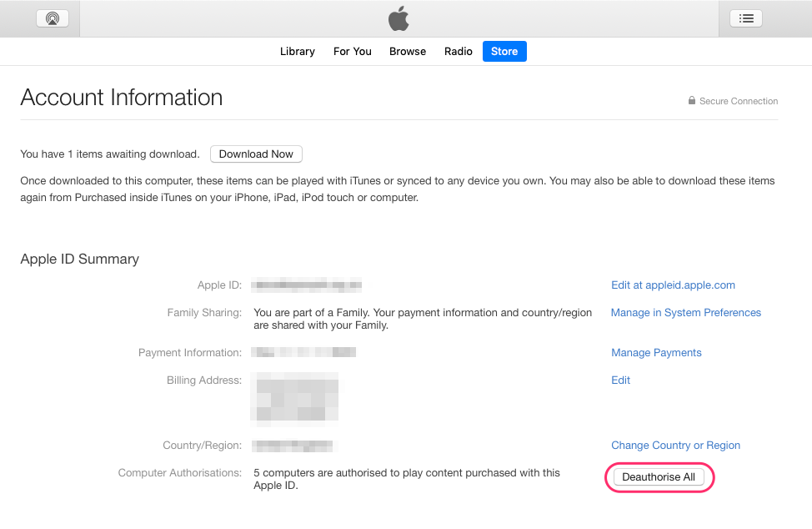The height and width of the screenshot is (529, 812).
Task: Click the Payment Information label
Action: [x=189, y=352]
